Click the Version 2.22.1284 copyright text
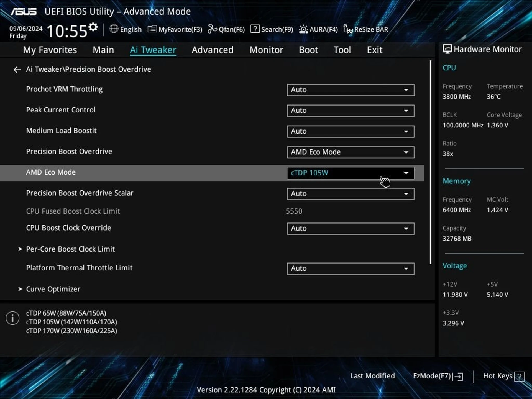The image size is (532, 399). [x=266, y=390]
